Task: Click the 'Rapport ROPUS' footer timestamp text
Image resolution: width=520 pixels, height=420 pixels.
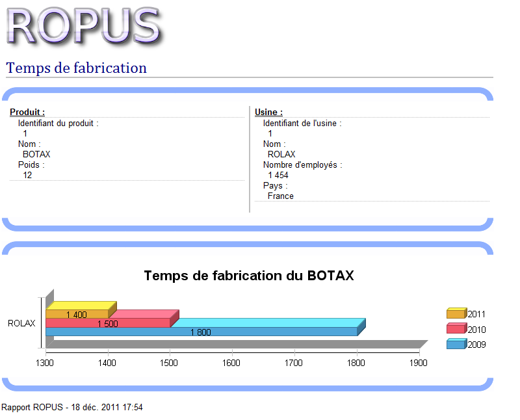Action: coord(72,408)
